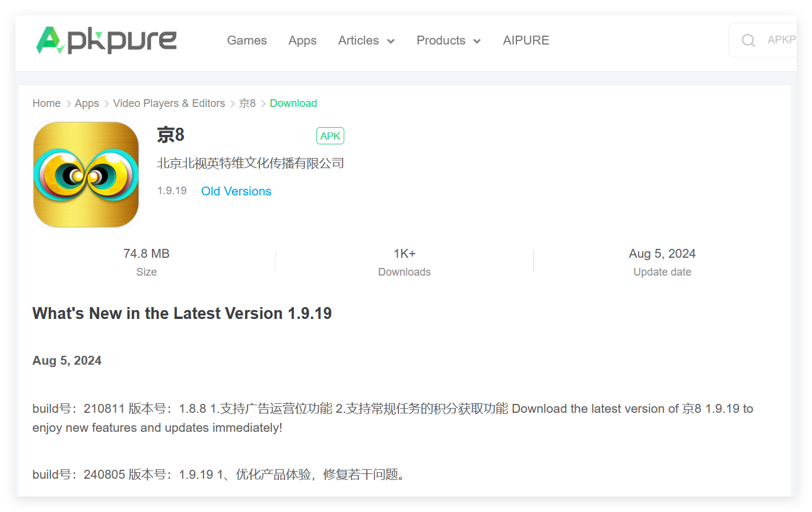
Task: Click the Update date label
Action: (x=662, y=272)
